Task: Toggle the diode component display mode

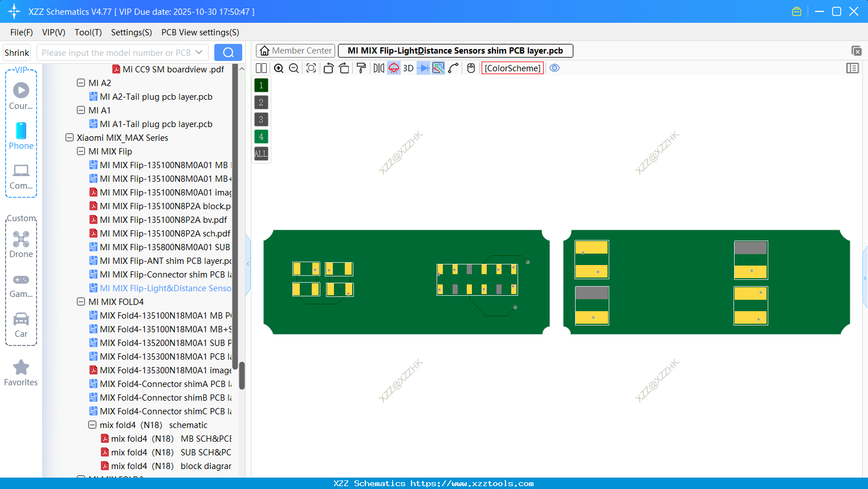Action: (x=424, y=68)
